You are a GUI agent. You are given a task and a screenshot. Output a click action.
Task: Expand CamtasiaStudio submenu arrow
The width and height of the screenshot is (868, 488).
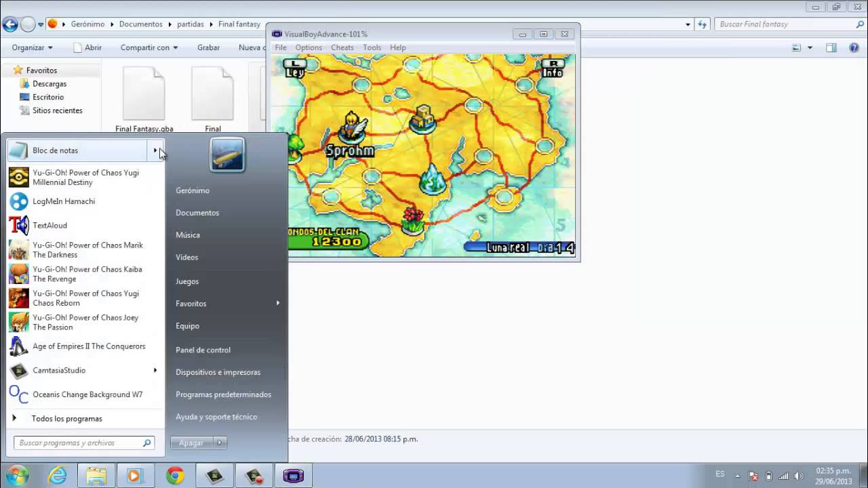(155, 370)
